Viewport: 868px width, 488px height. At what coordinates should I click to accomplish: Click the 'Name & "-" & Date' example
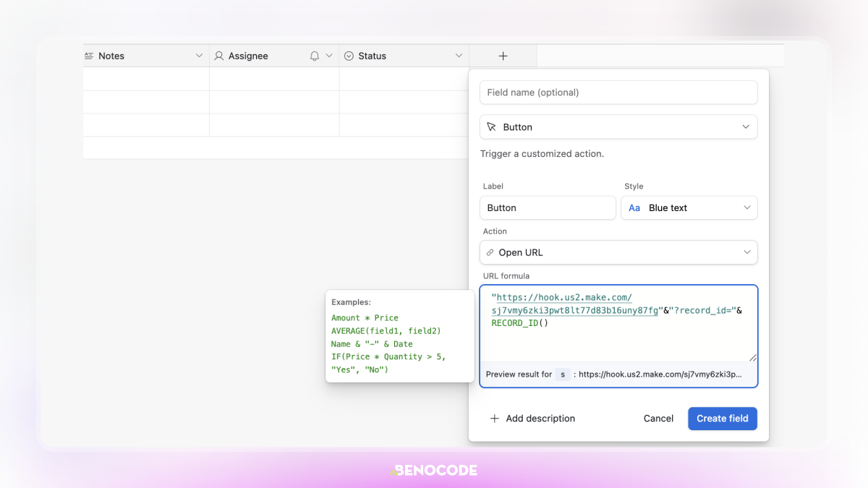[372, 344]
